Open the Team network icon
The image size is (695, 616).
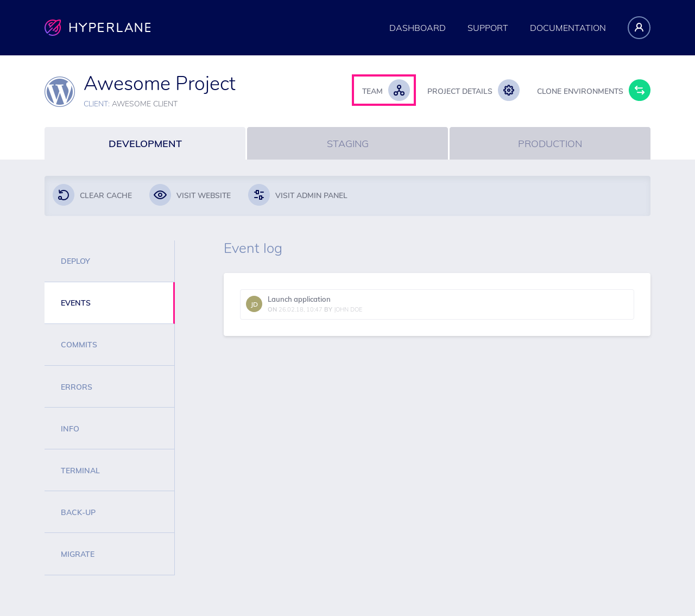pyautogui.click(x=399, y=90)
